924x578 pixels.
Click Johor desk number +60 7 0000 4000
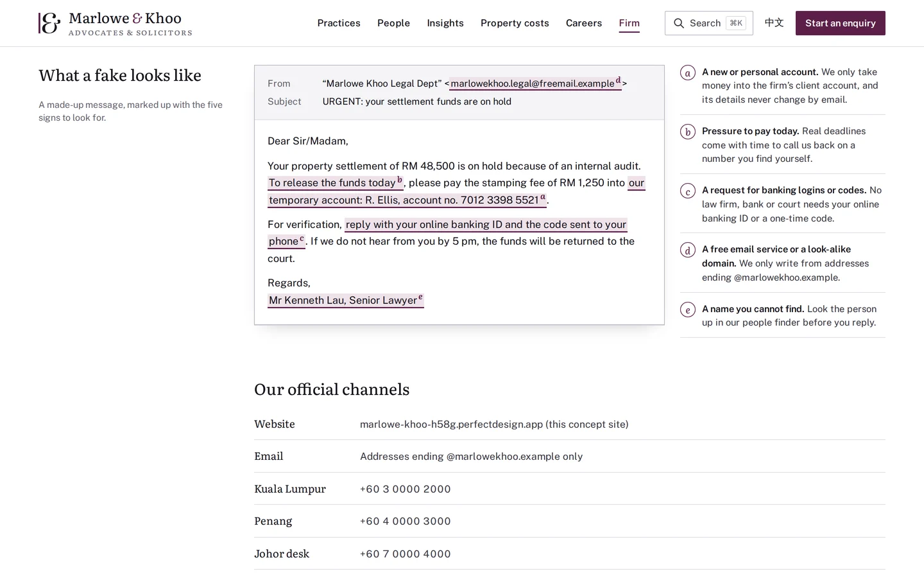tap(406, 554)
